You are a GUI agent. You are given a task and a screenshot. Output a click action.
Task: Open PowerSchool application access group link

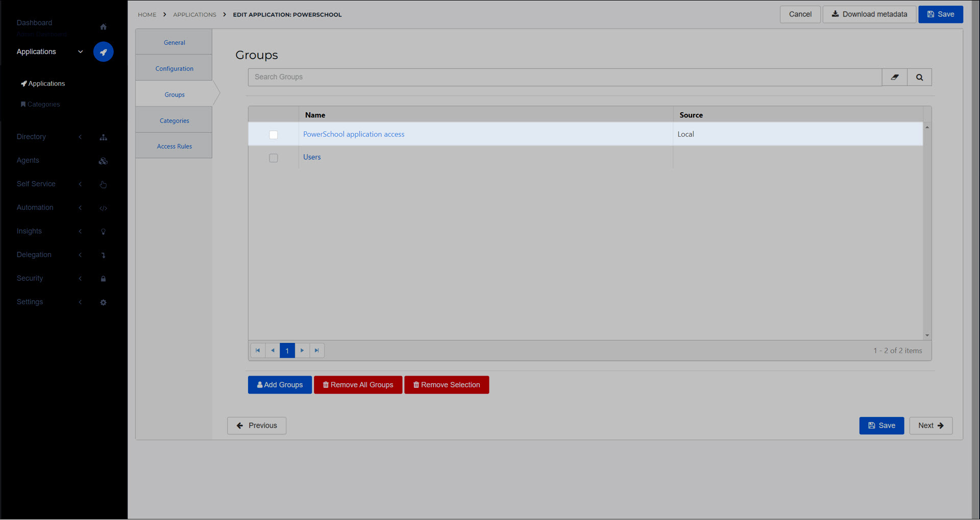354,134
